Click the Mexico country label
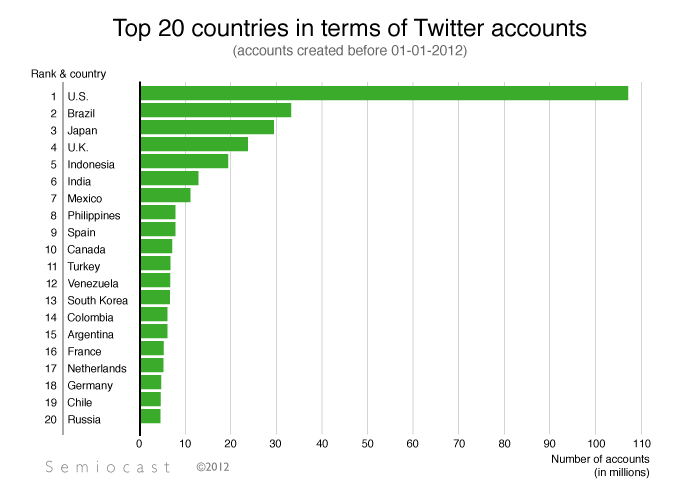This screenshot has height=485, width=700. tap(84, 199)
